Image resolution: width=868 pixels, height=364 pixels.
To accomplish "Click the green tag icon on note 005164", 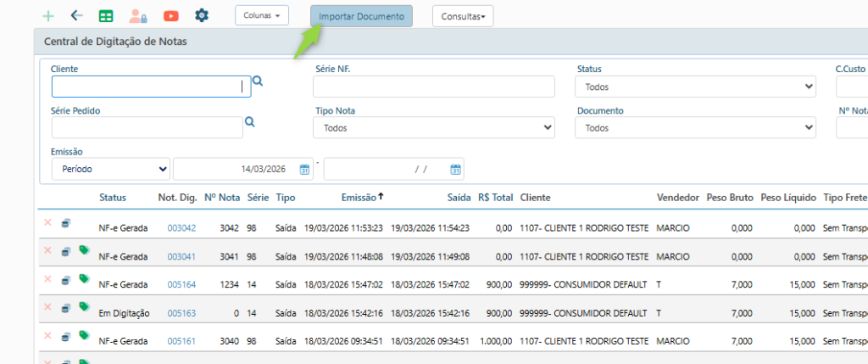I will pyautogui.click(x=83, y=278).
